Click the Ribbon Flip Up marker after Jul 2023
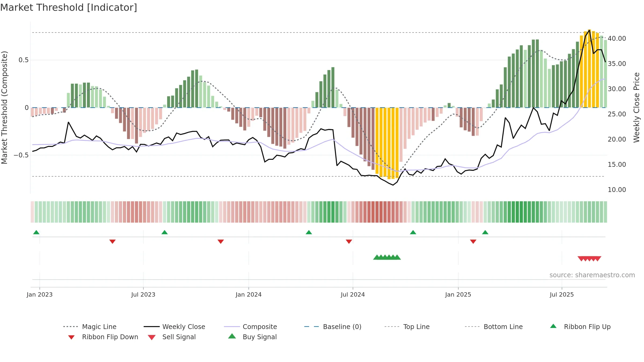This screenshot has width=644, height=362. point(164,232)
